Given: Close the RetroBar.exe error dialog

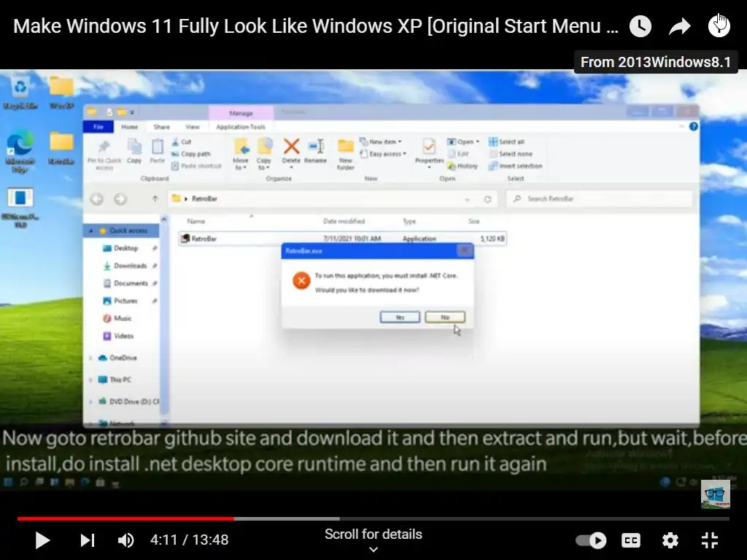Looking at the screenshot, I should 465,251.
